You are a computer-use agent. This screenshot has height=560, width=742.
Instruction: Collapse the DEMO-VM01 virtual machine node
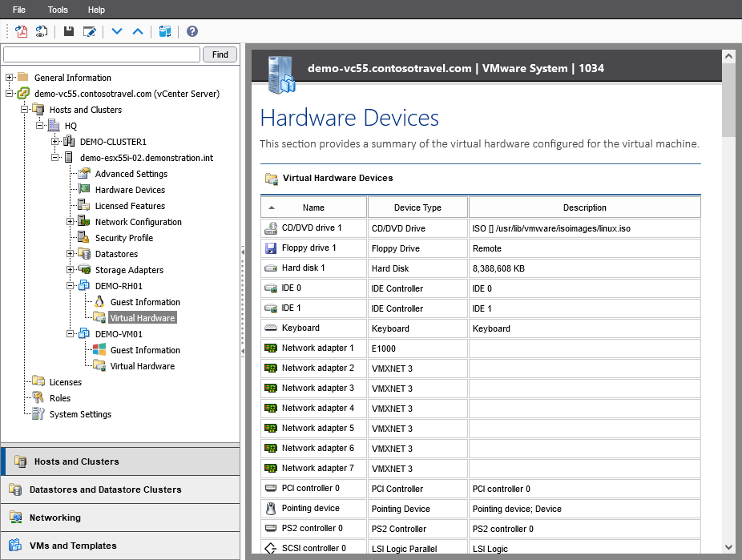tap(70, 333)
